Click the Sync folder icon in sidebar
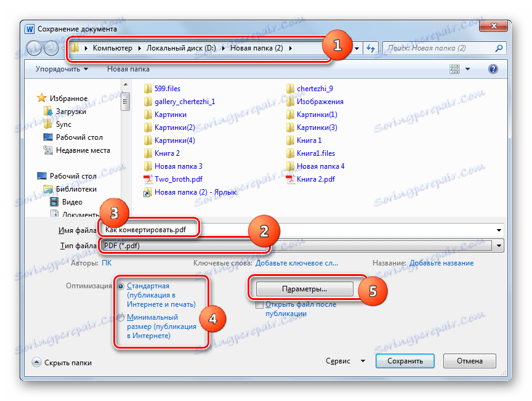 point(48,124)
